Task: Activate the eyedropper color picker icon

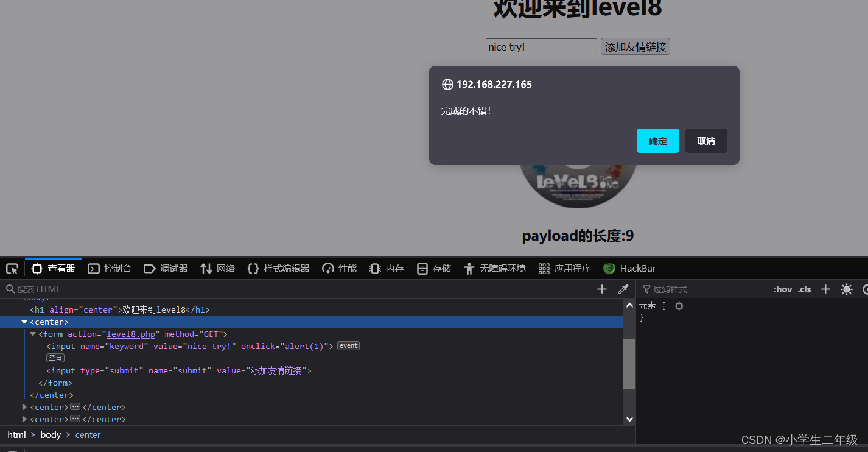Action: [x=623, y=289]
